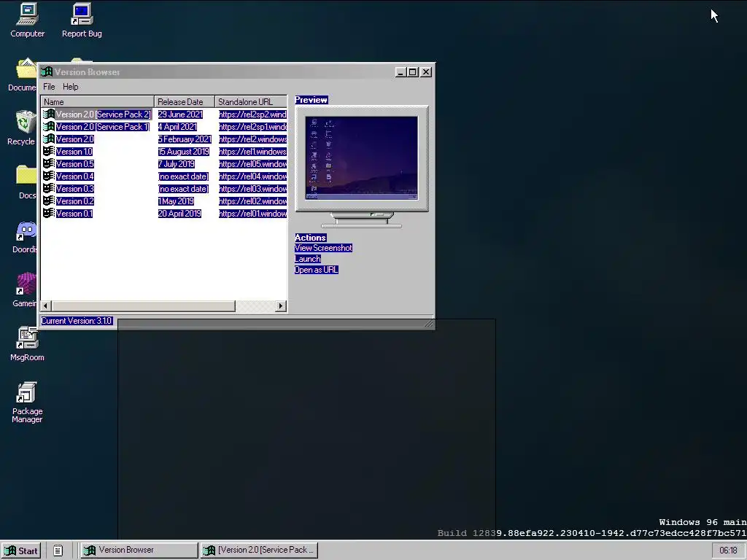747x560 pixels.
Task: Open the File menu
Action: pos(49,87)
